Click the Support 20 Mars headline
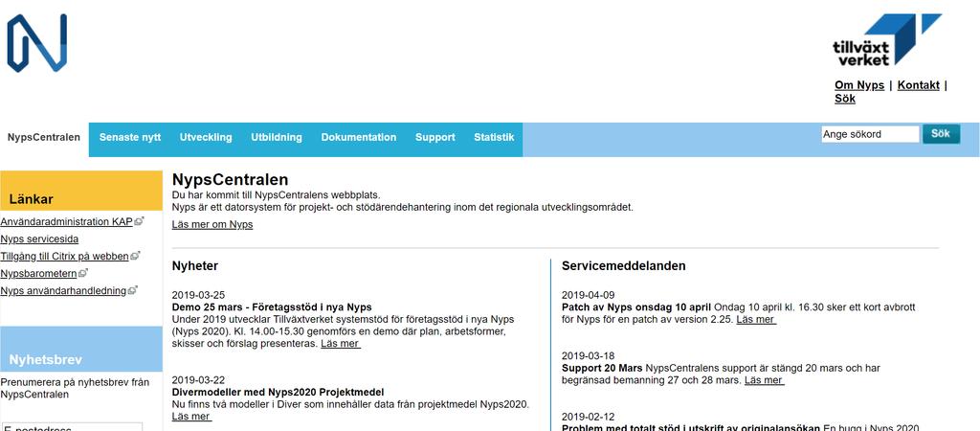Viewport: 980px width, 431px height. (602, 368)
